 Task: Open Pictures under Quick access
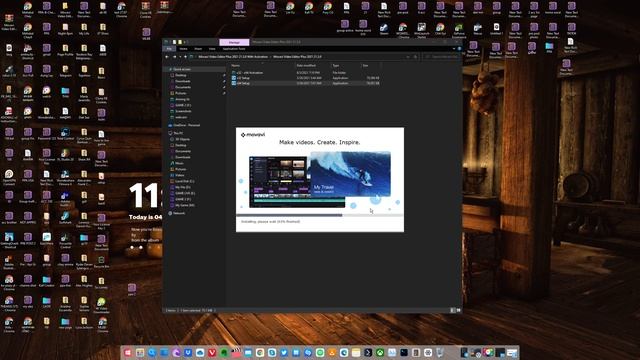[x=181, y=93]
